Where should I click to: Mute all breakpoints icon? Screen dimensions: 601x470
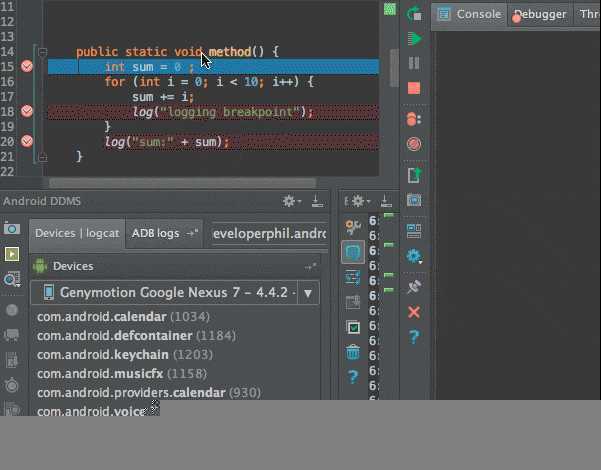[x=414, y=144]
